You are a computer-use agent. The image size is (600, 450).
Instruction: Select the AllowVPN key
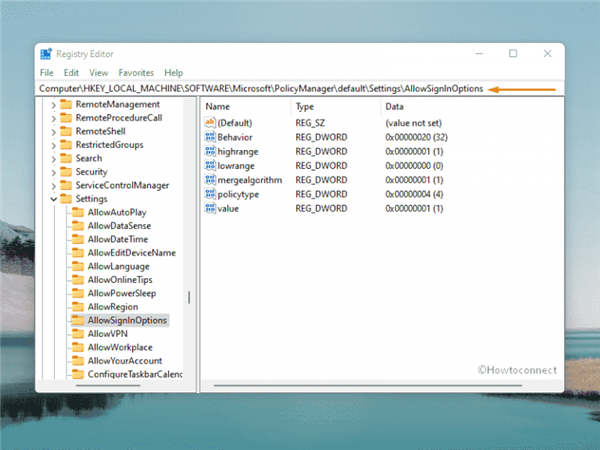coord(108,334)
